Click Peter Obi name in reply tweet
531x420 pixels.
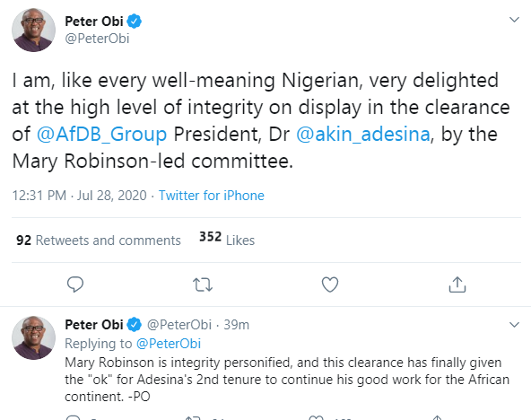(x=94, y=325)
